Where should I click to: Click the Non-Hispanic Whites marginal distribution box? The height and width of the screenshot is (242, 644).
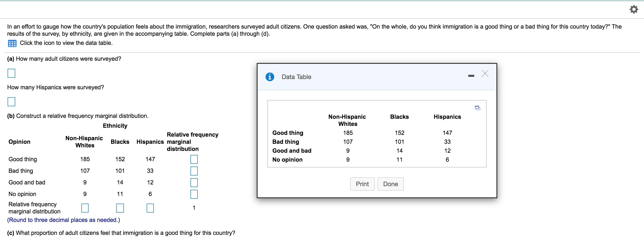point(85,208)
